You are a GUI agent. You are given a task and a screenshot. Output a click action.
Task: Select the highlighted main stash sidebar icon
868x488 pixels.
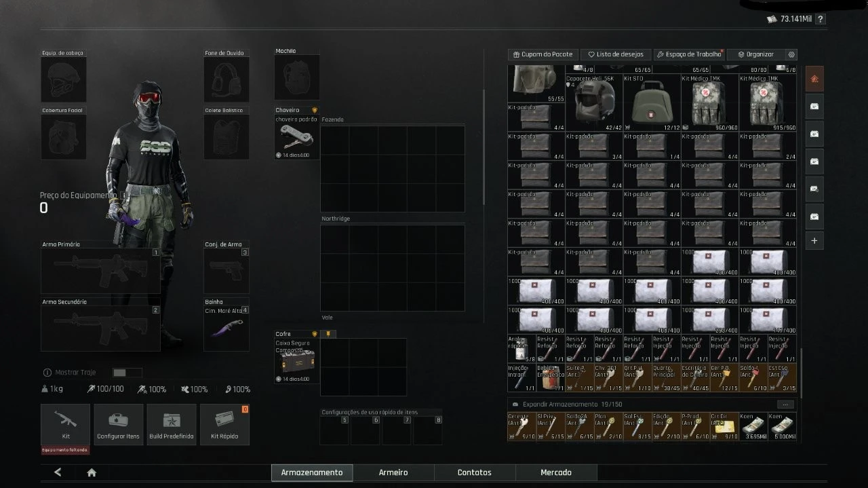814,79
